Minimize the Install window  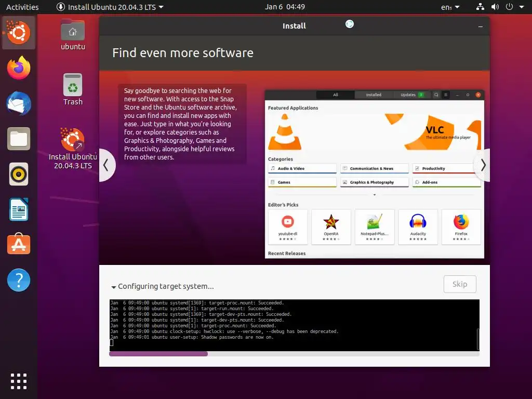pyautogui.click(x=481, y=26)
